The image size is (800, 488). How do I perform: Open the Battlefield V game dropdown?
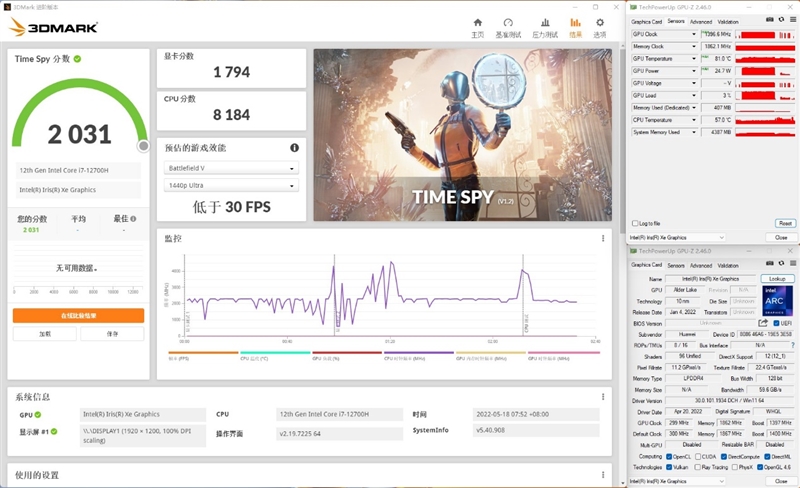click(231, 168)
